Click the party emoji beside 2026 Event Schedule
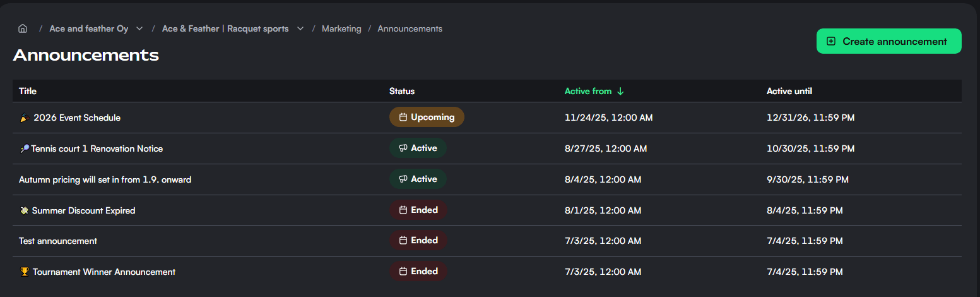The height and width of the screenshot is (297, 980). point(24,118)
